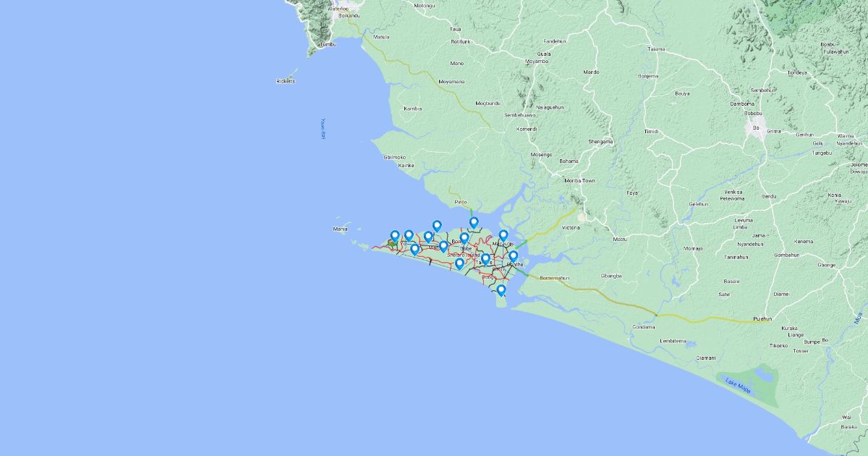This screenshot has height=456, width=868.
Task: Select the northernmost blue map pin
Action: pos(474,223)
